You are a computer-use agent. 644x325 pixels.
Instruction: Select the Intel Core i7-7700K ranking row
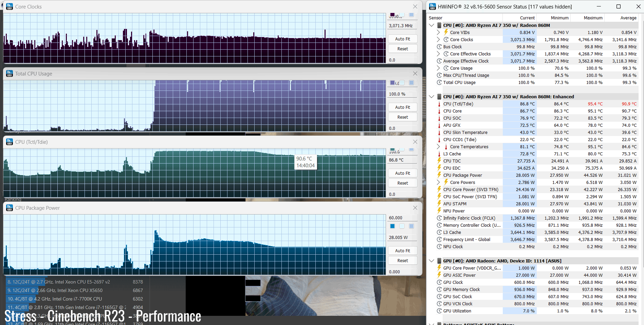75,299
